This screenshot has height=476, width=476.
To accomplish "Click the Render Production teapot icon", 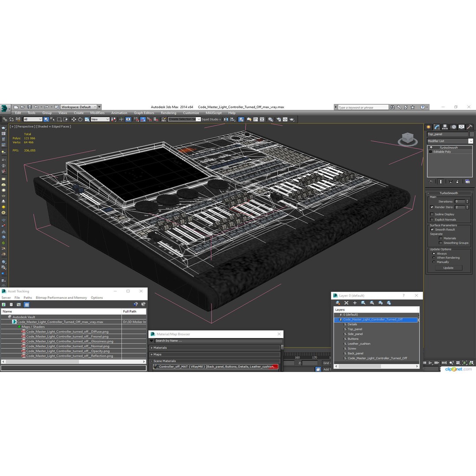I will pyautogui.click(x=292, y=119).
